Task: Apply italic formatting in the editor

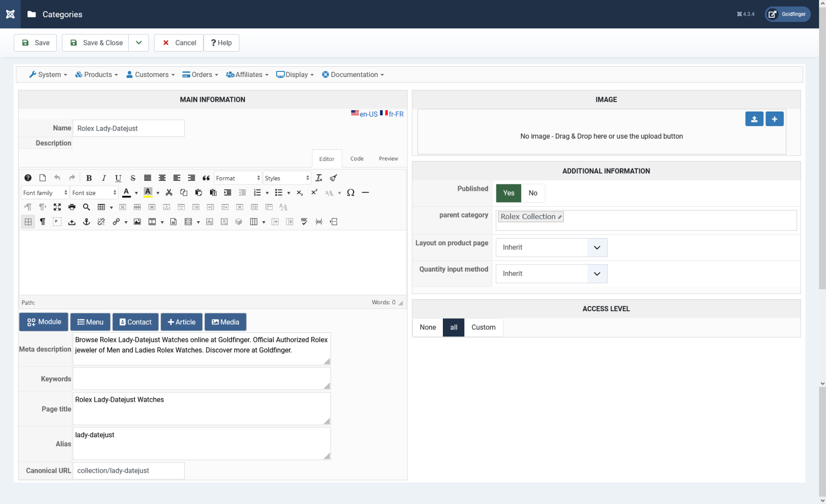Action: pos(104,178)
